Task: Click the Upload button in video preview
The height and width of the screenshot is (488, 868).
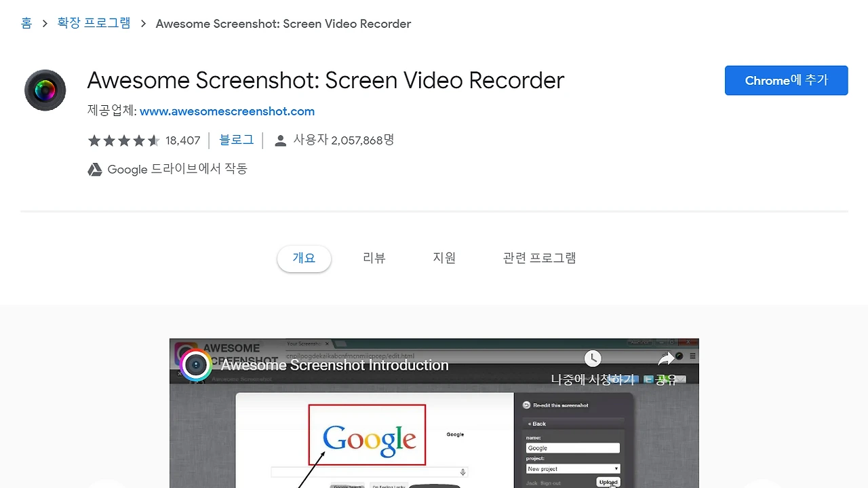Action: 608,482
